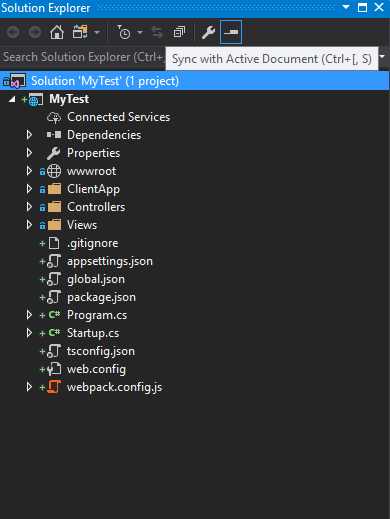Click the JSON icon beside global.json
Screen dimensions: 390x519
(x=54, y=279)
